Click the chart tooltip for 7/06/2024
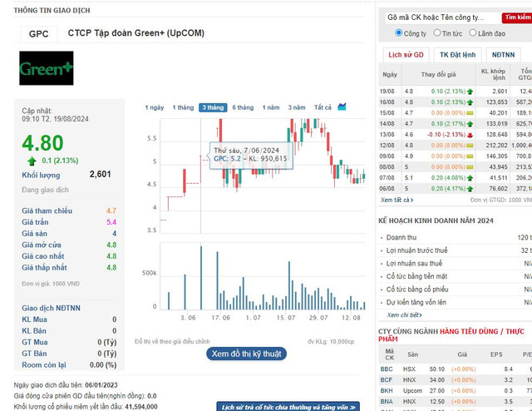 pos(251,156)
